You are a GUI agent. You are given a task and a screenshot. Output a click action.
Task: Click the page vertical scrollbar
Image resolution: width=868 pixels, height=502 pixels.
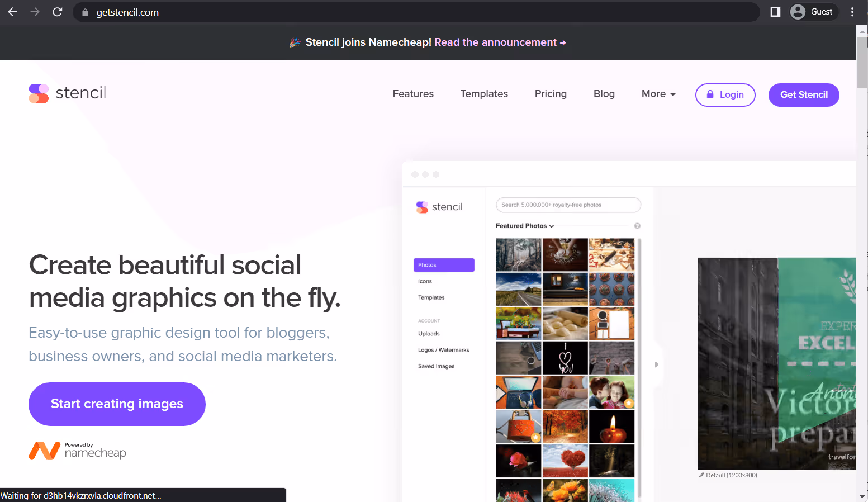(x=862, y=63)
